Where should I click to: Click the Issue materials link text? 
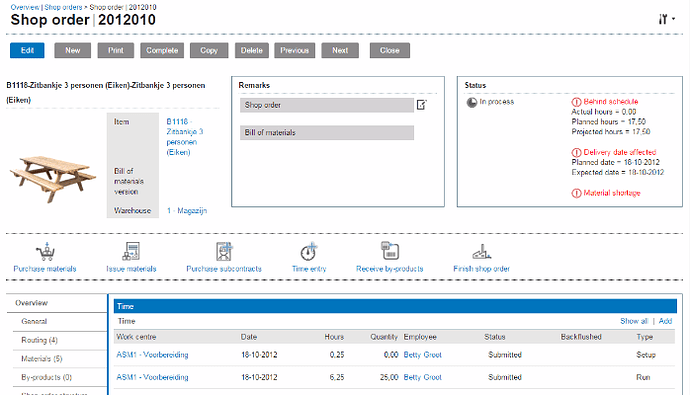(131, 269)
